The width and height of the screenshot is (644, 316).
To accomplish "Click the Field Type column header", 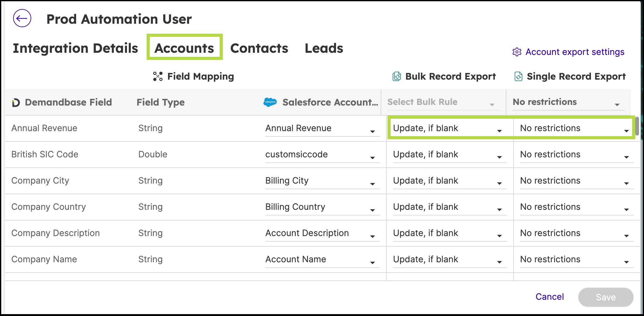I will [x=160, y=102].
